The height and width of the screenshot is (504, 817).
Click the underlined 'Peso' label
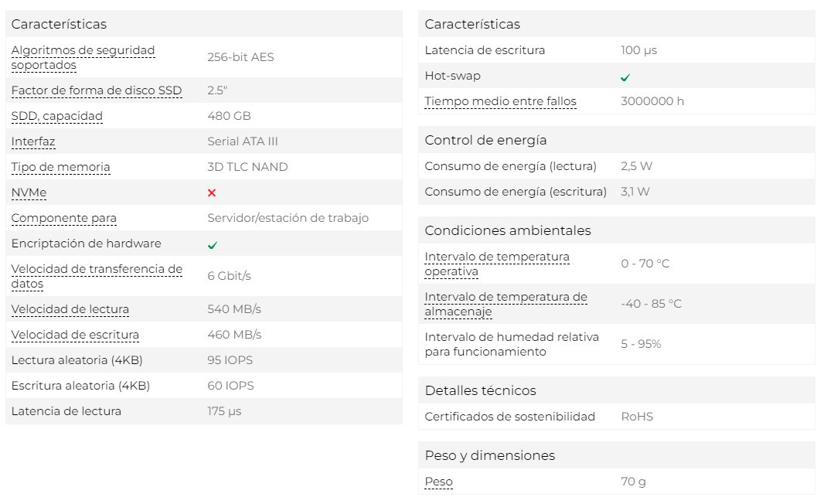(x=438, y=482)
